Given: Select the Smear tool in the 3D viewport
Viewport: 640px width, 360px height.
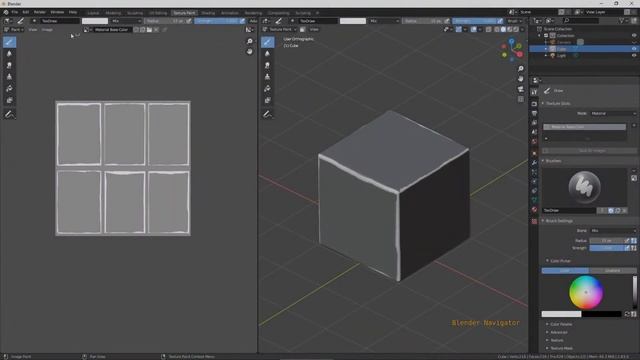Looking at the screenshot, I should tap(267, 65).
